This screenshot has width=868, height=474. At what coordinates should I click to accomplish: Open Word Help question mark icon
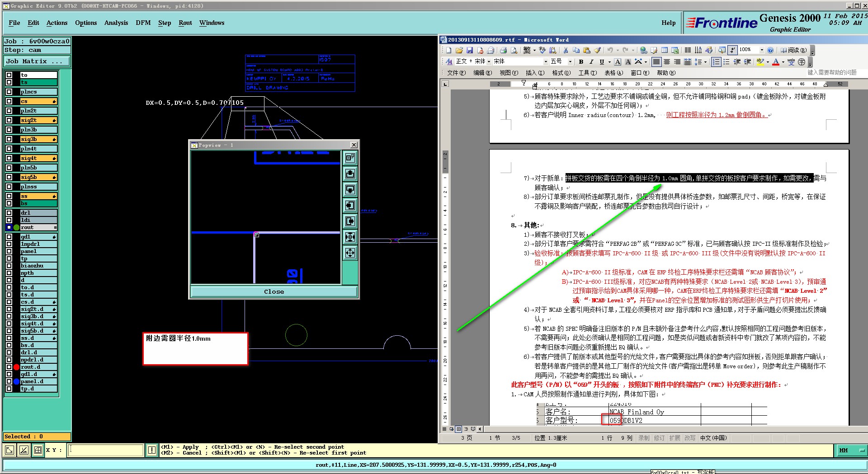(x=770, y=50)
